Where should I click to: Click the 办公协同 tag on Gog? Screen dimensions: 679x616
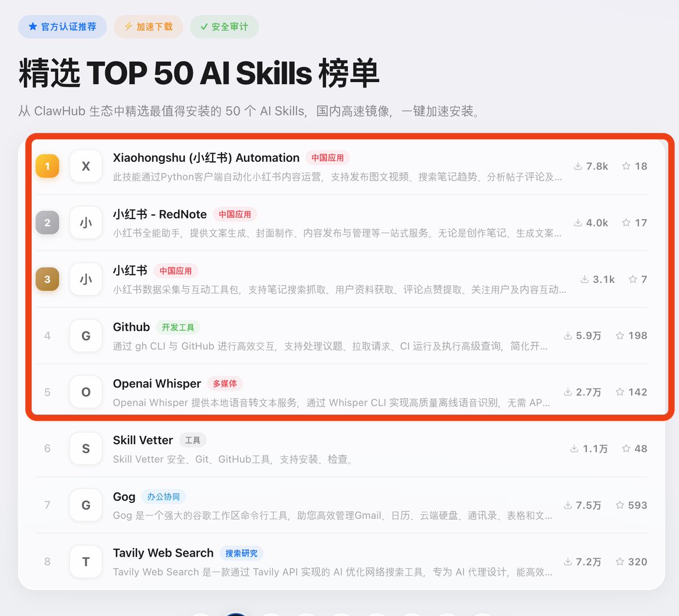164,497
